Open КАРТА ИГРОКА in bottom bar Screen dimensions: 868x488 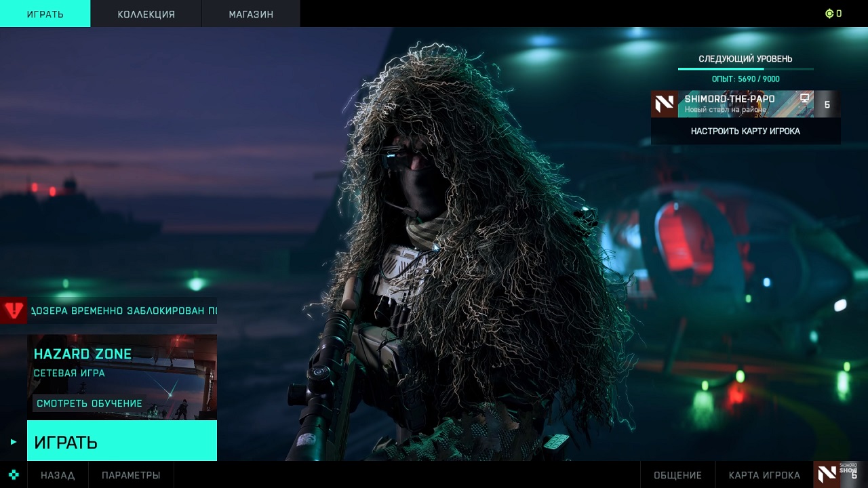[764, 475]
